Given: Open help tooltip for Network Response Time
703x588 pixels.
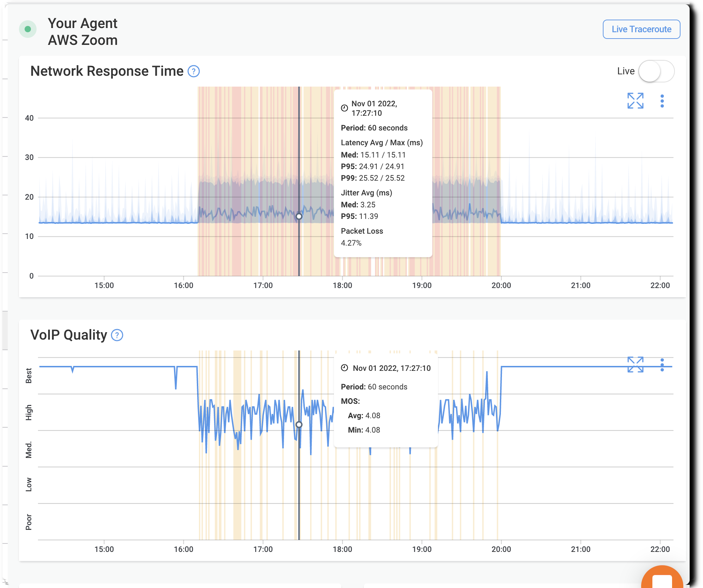Looking at the screenshot, I should coord(194,71).
